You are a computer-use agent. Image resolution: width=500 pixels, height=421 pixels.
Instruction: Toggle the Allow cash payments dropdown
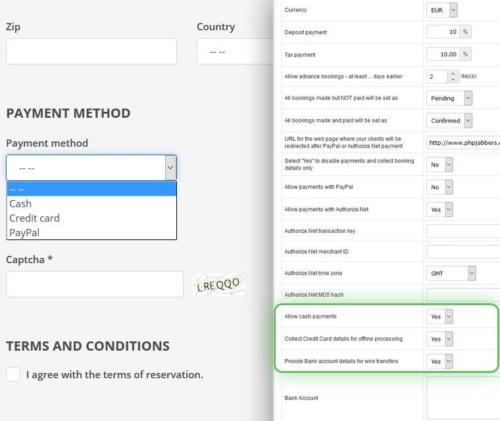(x=440, y=316)
